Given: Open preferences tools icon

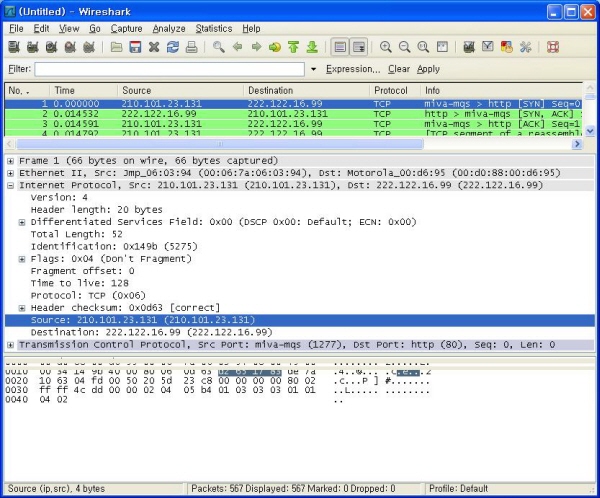Looking at the screenshot, I should pyautogui.click(x=525, y=47).
